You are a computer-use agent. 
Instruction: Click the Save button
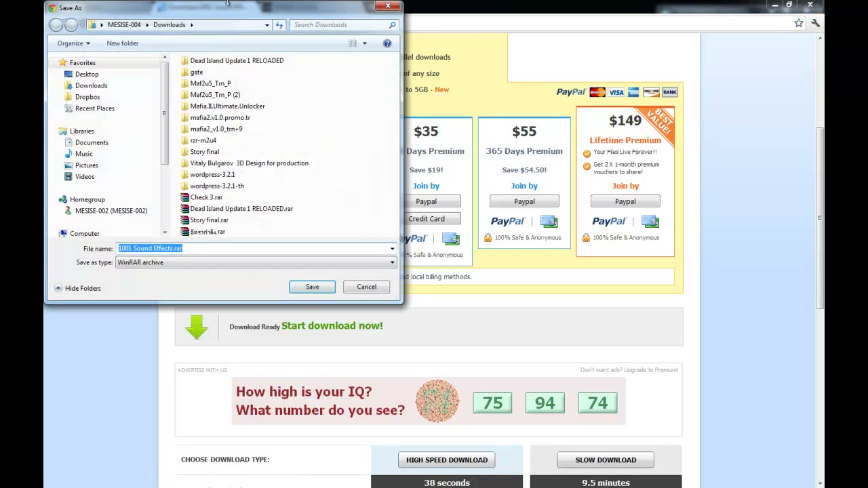tap(312, 287)
